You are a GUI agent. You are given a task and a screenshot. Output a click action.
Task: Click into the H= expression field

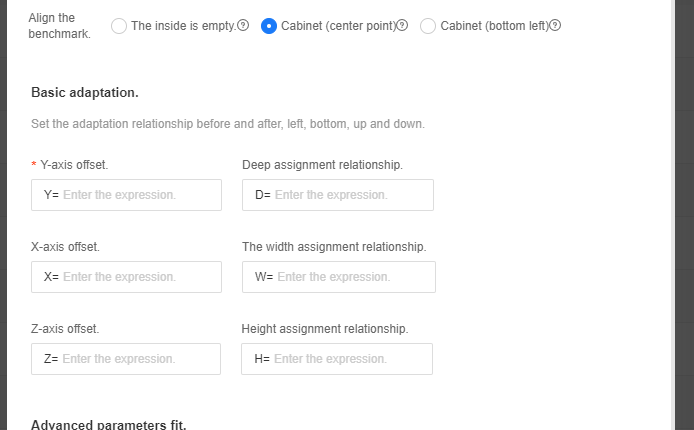tap(350, 359)
